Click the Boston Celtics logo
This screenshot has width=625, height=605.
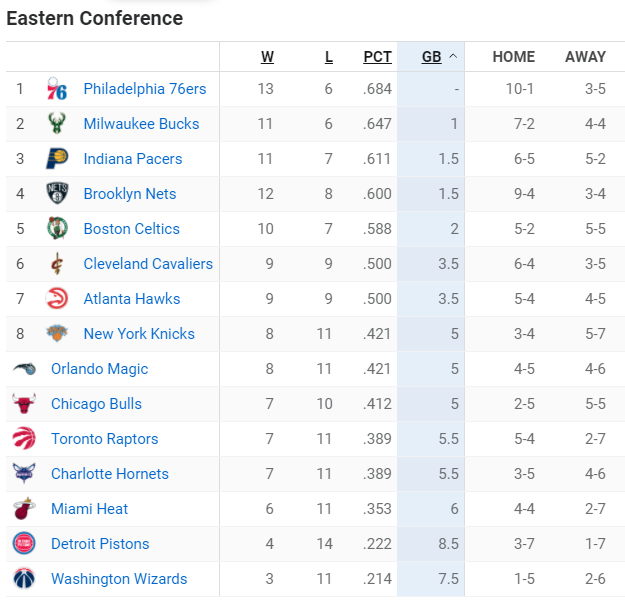pyautogui.click(x=57, y=228)
